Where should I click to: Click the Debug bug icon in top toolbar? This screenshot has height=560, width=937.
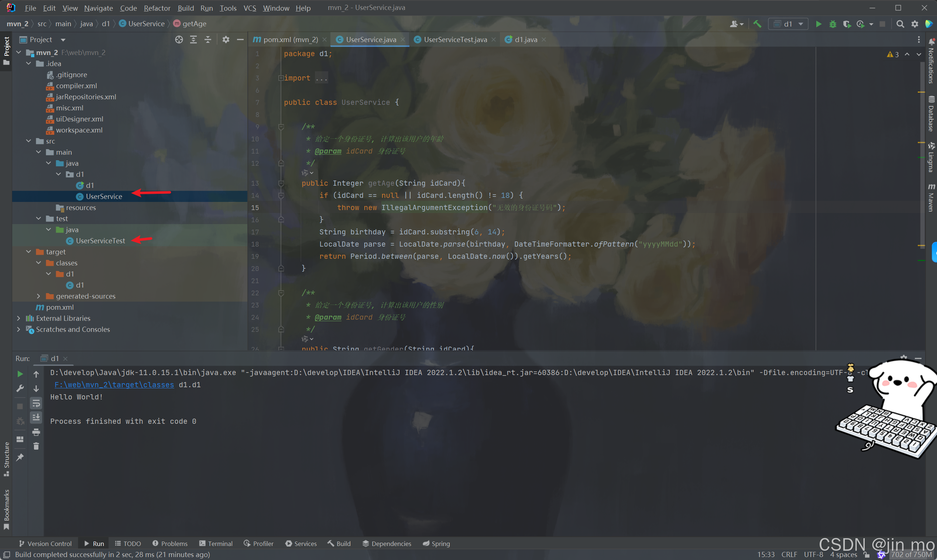(x=833, y=24)
